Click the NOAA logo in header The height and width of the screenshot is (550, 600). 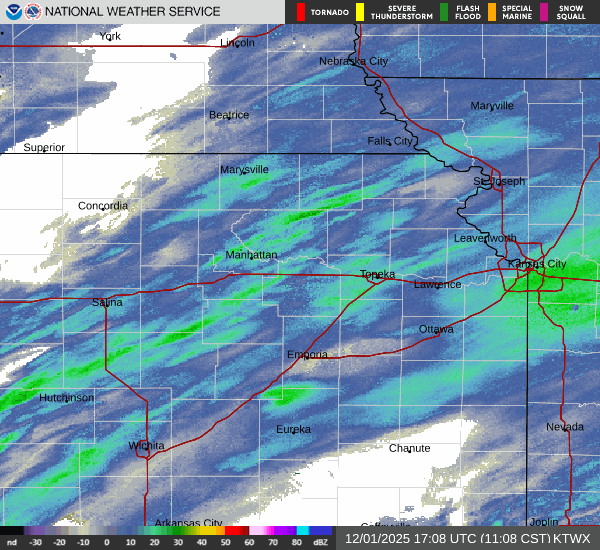click(x=12, y=12)
